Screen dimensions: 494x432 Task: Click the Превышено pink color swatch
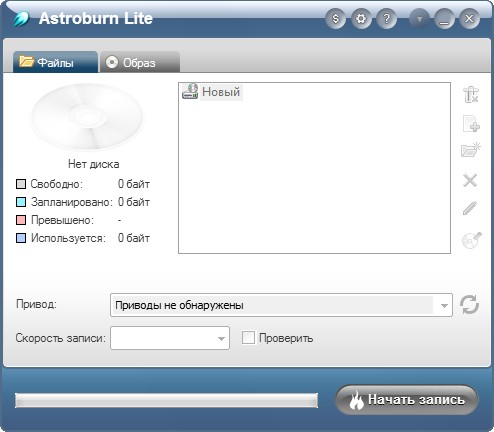21,220
